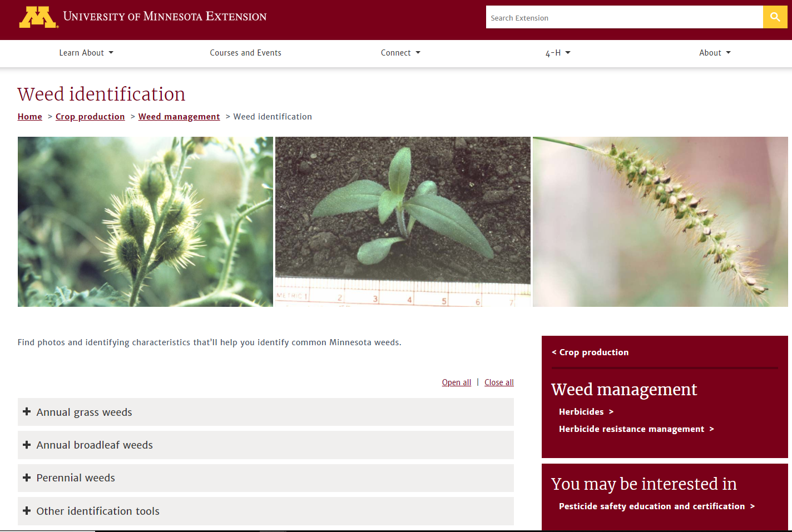The image size is (792, 532).
Task: Expand the Perennial weeds section
Action: click(266, 478)
